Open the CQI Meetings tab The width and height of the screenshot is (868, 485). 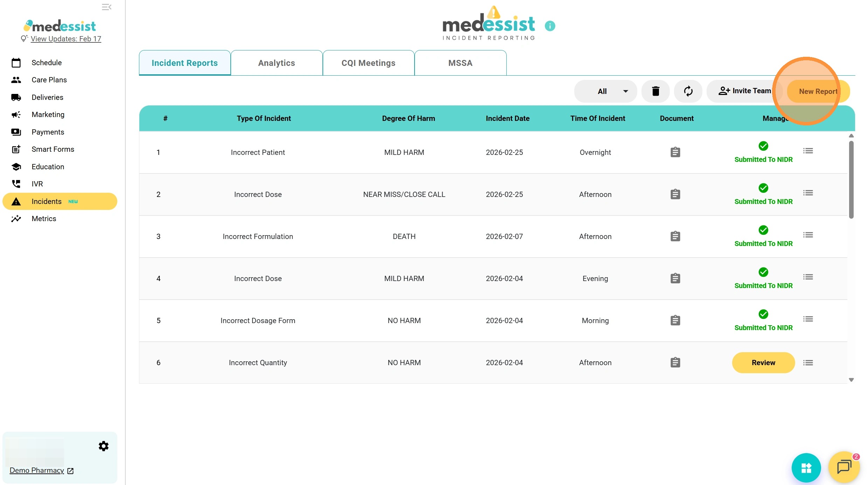368,63
